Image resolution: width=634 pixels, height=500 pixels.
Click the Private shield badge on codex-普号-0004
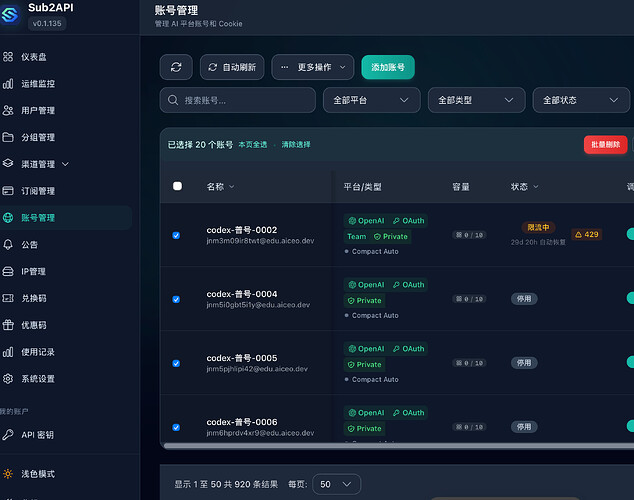point(365,300)
